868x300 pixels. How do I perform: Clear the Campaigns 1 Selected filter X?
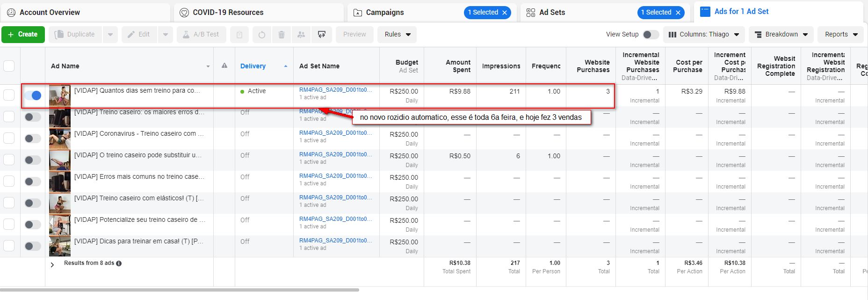point(505,13)
